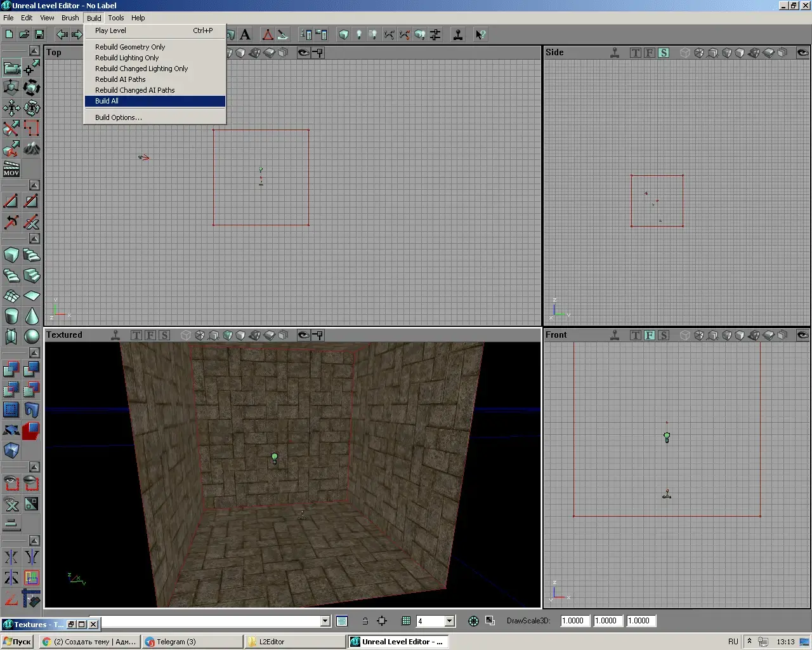Click the Undo left-arrow icon
Screen dimensions: 812x650
(x=62, y=34)
